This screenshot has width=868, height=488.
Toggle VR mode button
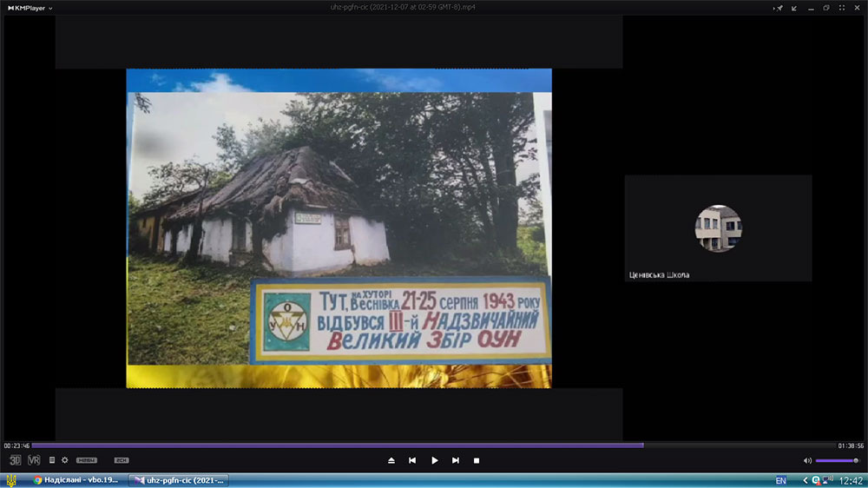[34, 460]
